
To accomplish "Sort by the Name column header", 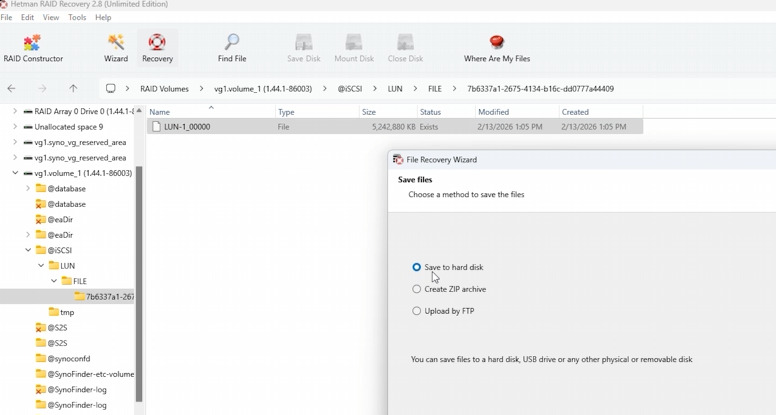I will click(211, 112).
